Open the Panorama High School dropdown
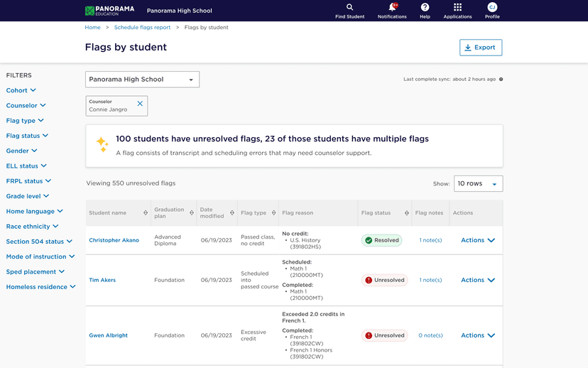This screenshot has height=368, width=588. click(x=142, y=80)
